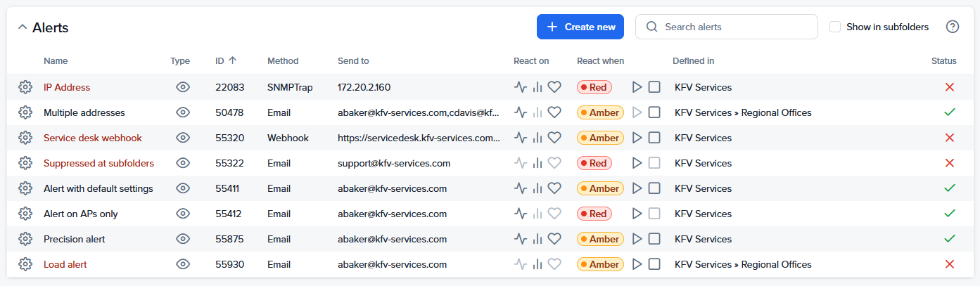Click the Create new button
Viewport: 980px width, 286px height.
[x=580, y=27]
